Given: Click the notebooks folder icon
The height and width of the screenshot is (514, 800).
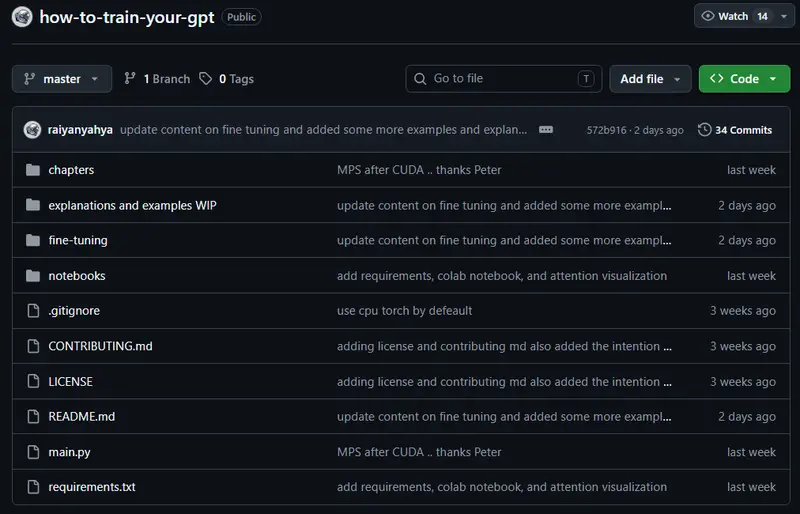Looking at the screenshot, I should point(33,276).
